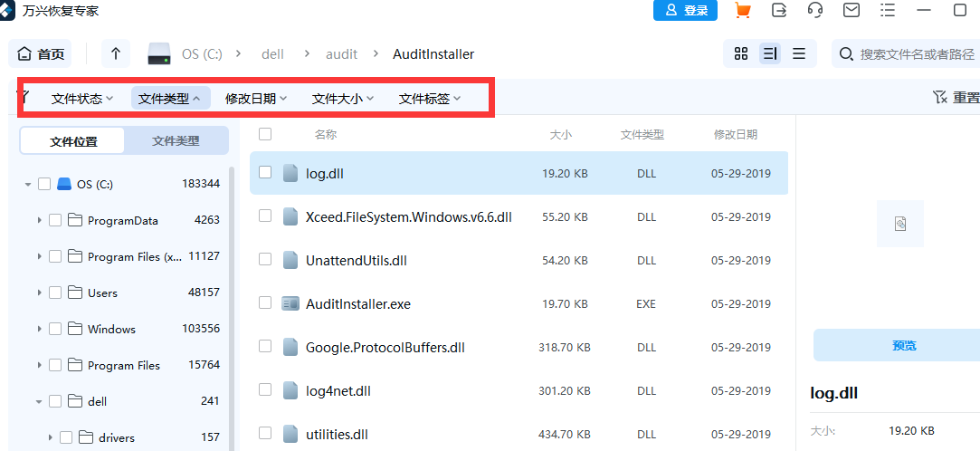Switch to plain list view
The width and height of the screenshot is (980, 451).
coord(799,53)
